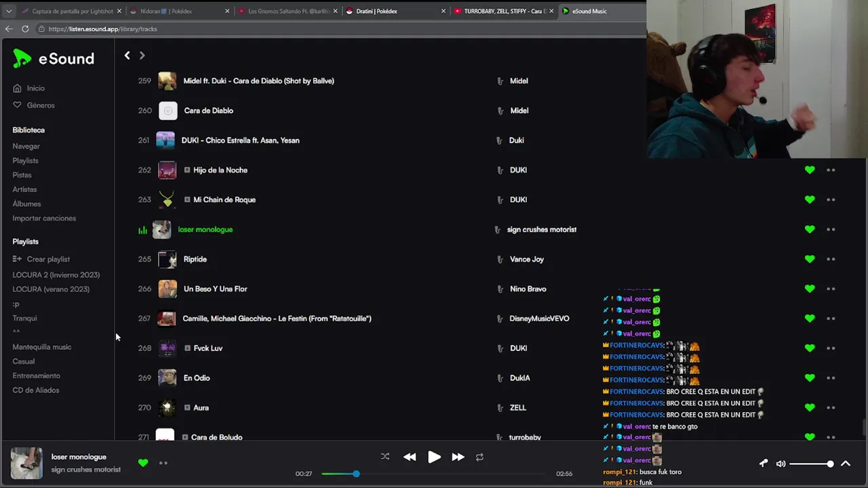Click the eSound logo
868x488 pixels.
coord(54,58)
